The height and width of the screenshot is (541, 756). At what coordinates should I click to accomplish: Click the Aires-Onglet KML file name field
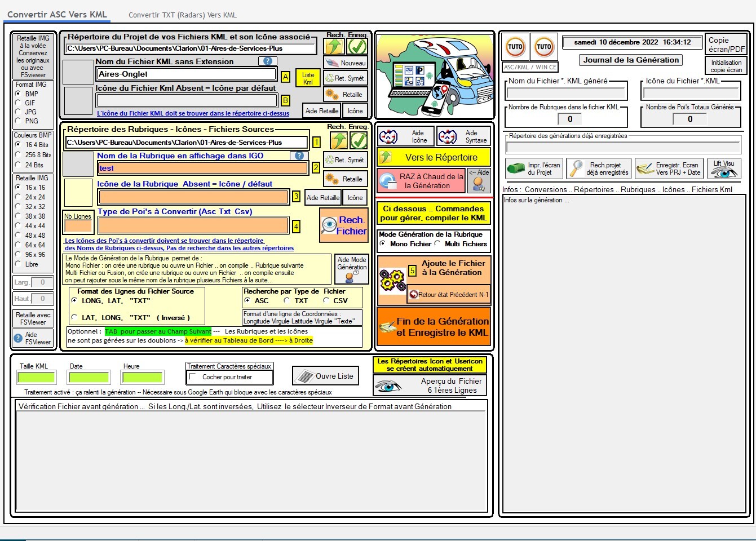[187, 74]
